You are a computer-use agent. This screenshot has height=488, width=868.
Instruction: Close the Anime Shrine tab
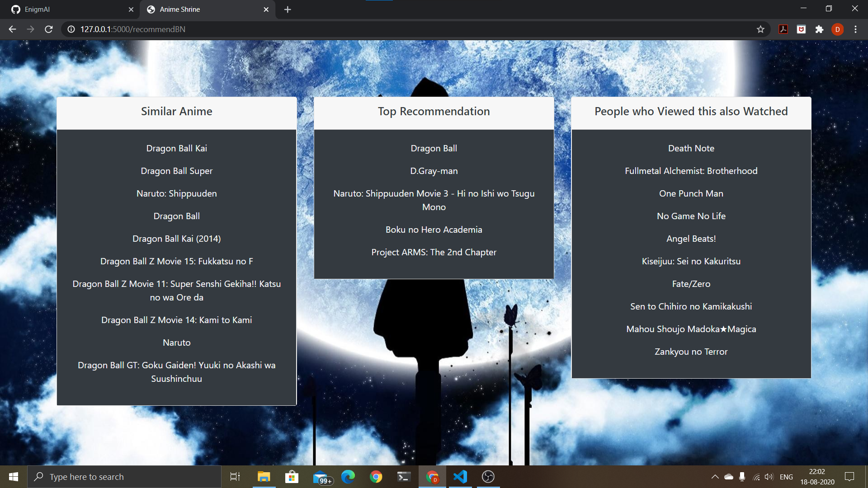click(266, 9)
